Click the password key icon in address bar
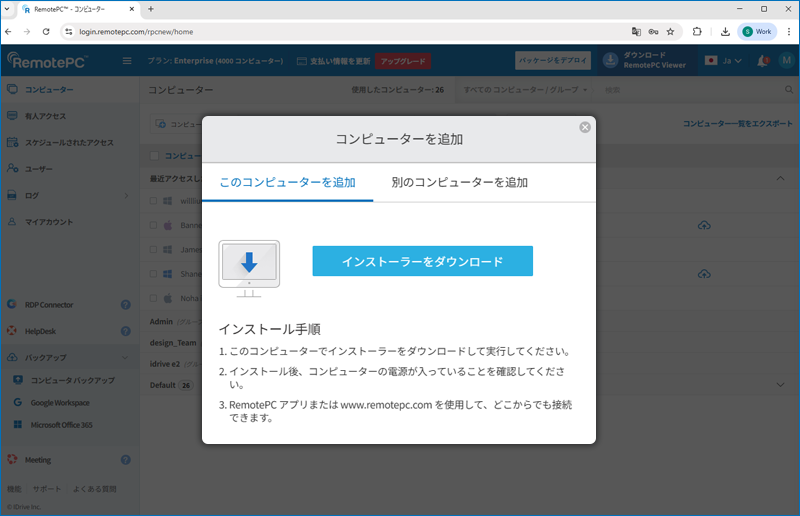Screen dimensions: 800x516 (653, 32)
